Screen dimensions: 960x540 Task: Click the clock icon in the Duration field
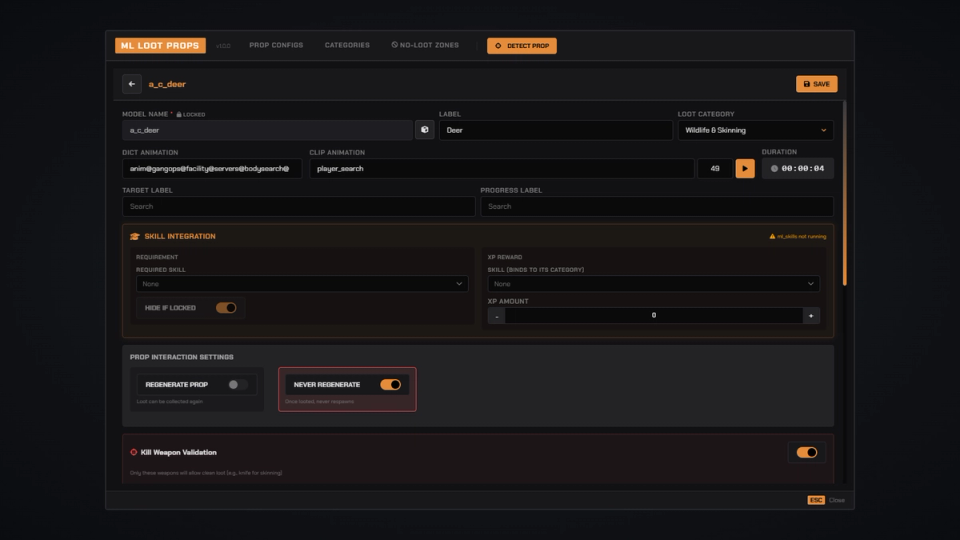pyautogui.click(x=774, y=168)
